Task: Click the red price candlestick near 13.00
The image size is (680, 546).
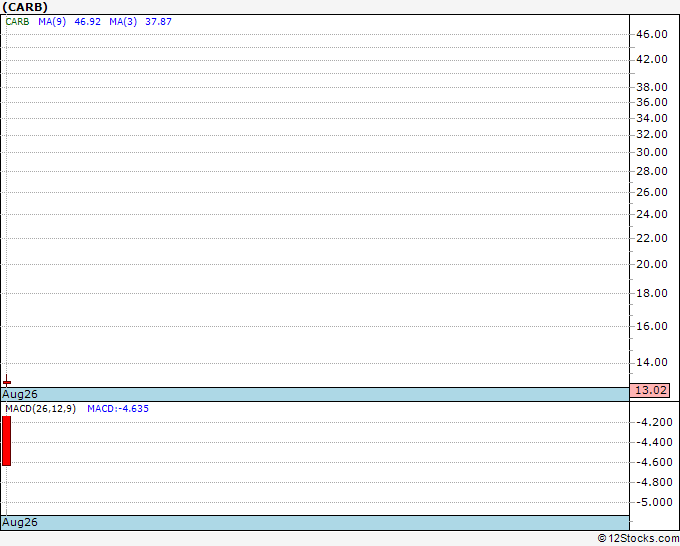Action: click(7, 382)
